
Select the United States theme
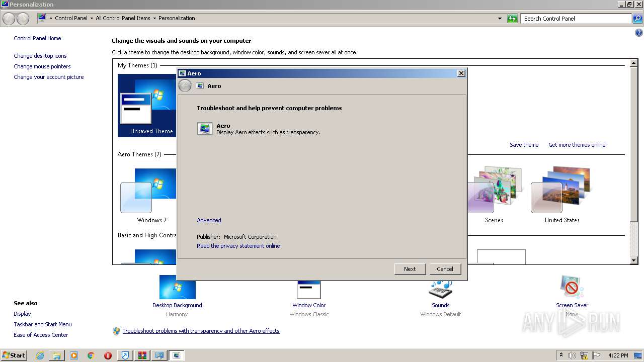click(x=561, y=196)
